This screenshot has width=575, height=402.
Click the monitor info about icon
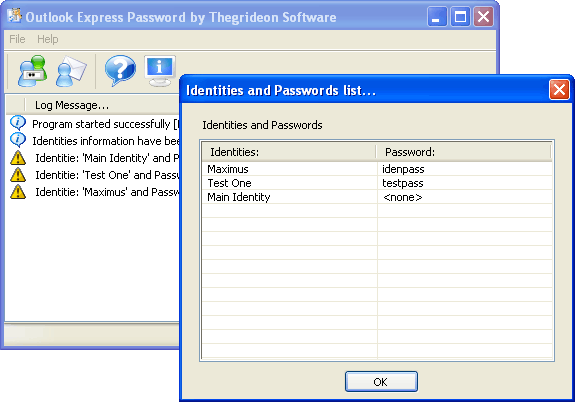pyautogui.click(x=160, y=71)
